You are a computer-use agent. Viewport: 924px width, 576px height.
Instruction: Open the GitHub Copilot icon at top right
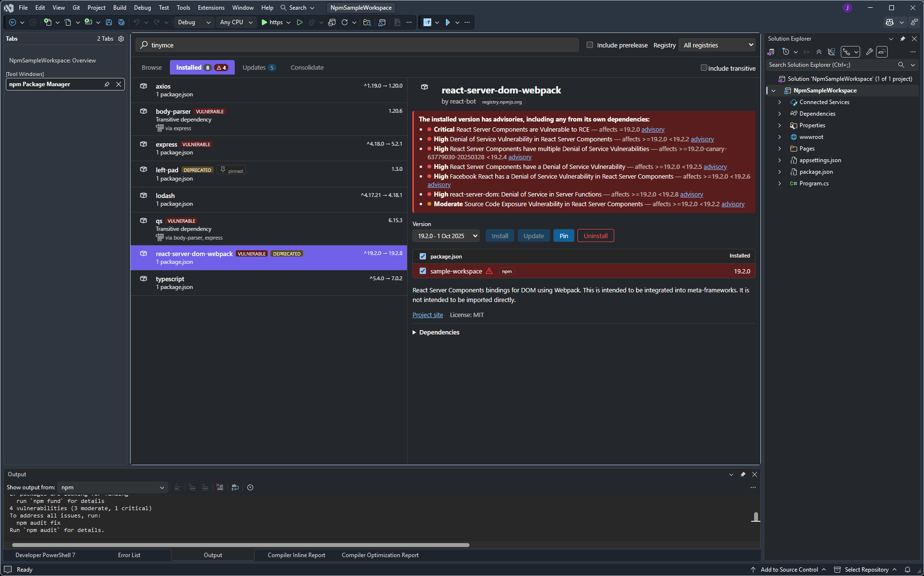pos(890,22)
